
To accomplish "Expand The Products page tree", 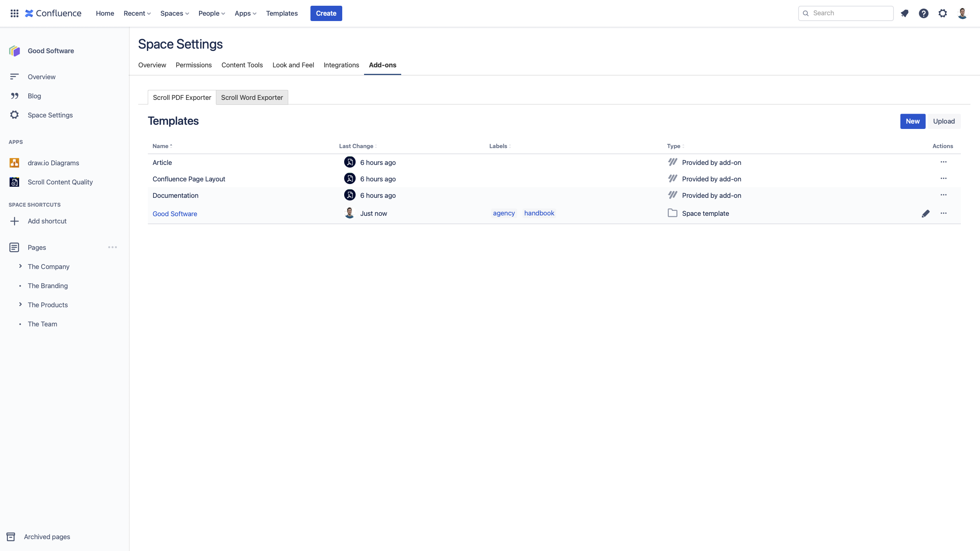I will (20, 305).
